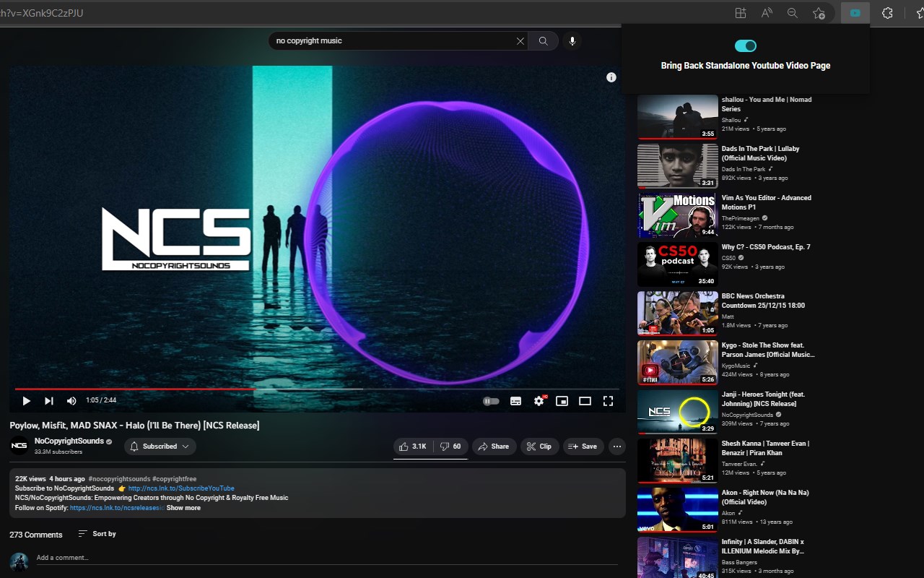Click the user avatar beside comment box
The width and height of the screenshot is (924, 578).
[19, 561]
